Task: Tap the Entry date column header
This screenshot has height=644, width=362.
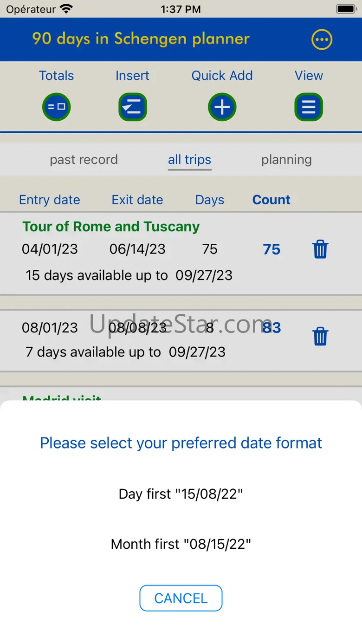Action: pyautogui.click(x=49, y=200)
